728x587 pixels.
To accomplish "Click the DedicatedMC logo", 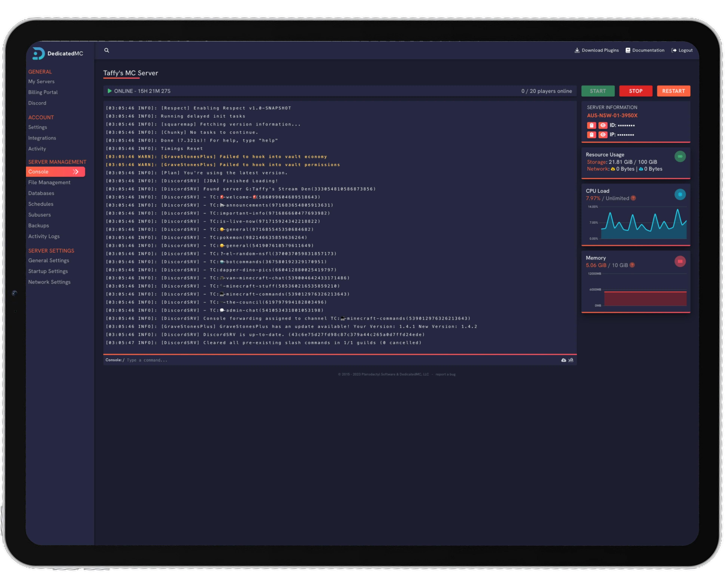I will pyautogui.click(x=58, y=54).
